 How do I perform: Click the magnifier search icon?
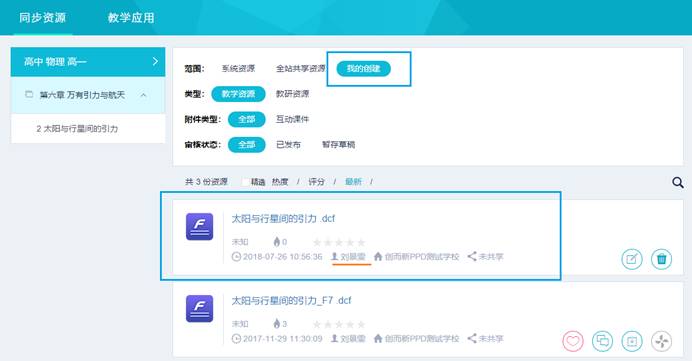click(x=678, y=182)
